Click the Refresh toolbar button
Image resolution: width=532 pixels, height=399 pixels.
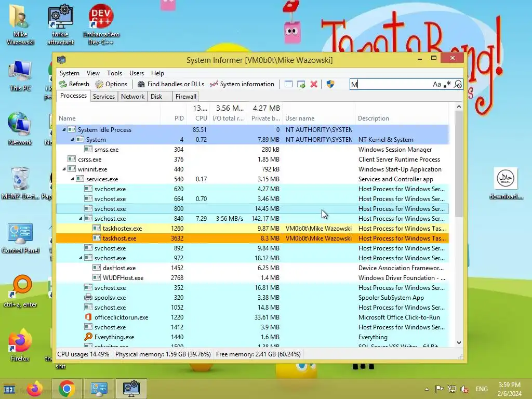(74, 84)
